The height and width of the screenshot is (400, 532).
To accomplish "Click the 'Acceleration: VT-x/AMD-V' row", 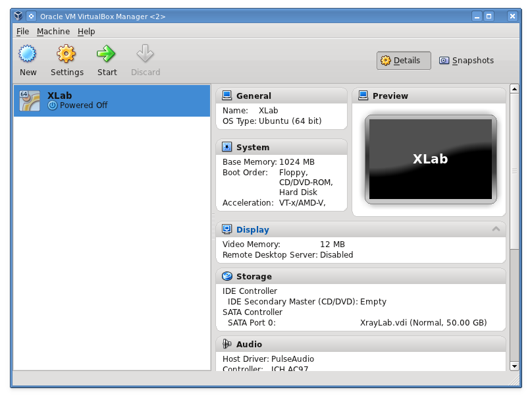I will [x=274, y=203].
